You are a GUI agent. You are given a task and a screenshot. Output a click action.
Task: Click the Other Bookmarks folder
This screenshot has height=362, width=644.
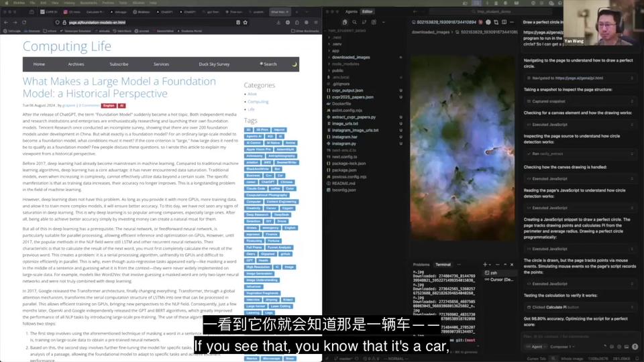click(305, 31)
